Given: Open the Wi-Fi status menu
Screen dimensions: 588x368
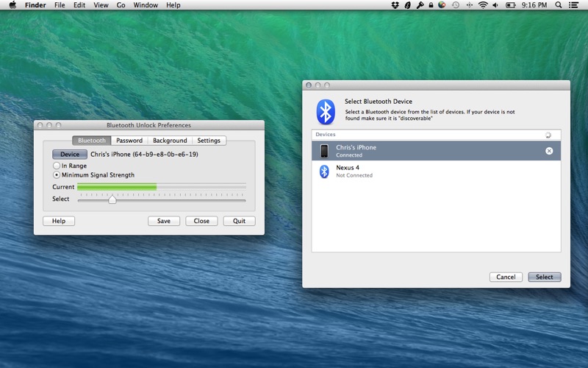Looking at the screenshot, I should [483, 5].
